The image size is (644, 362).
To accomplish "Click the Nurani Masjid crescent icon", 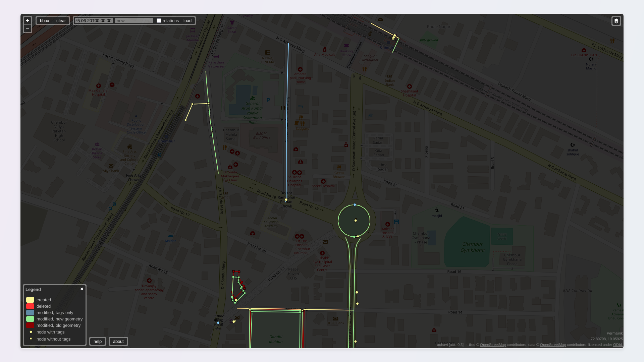I will click(x=591, y=59).
